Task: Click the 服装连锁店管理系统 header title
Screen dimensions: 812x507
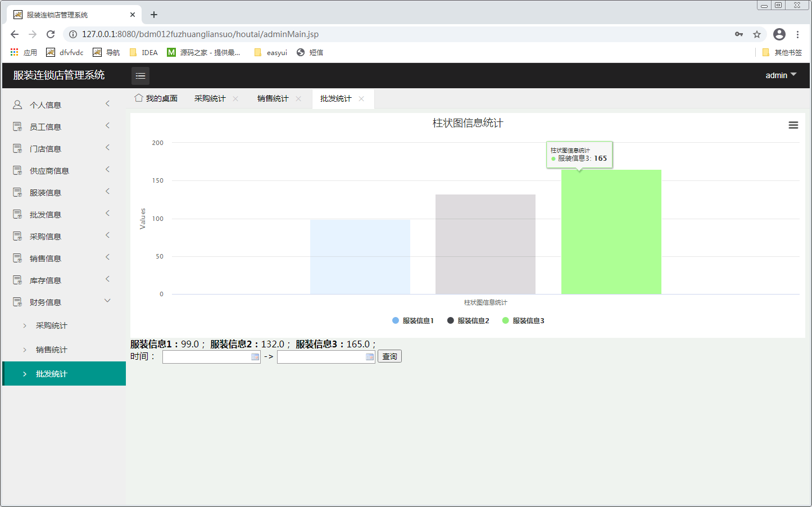Action: coord(59,75)
